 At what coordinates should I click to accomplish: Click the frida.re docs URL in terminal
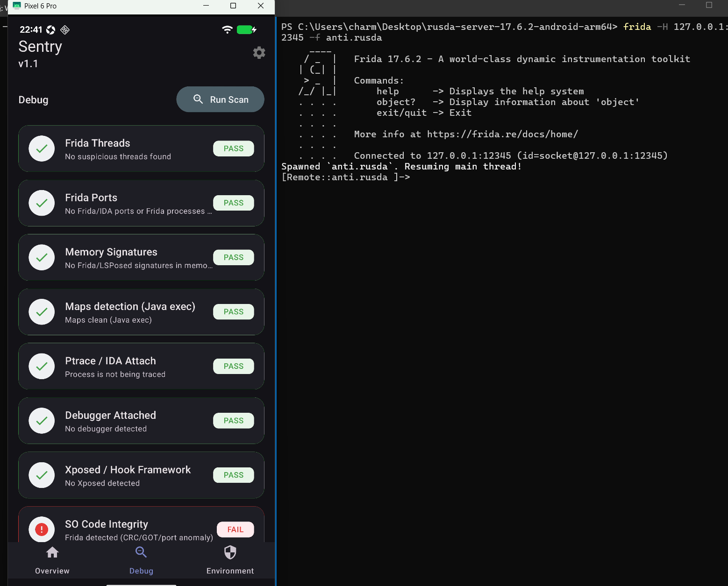pos(502,134)
